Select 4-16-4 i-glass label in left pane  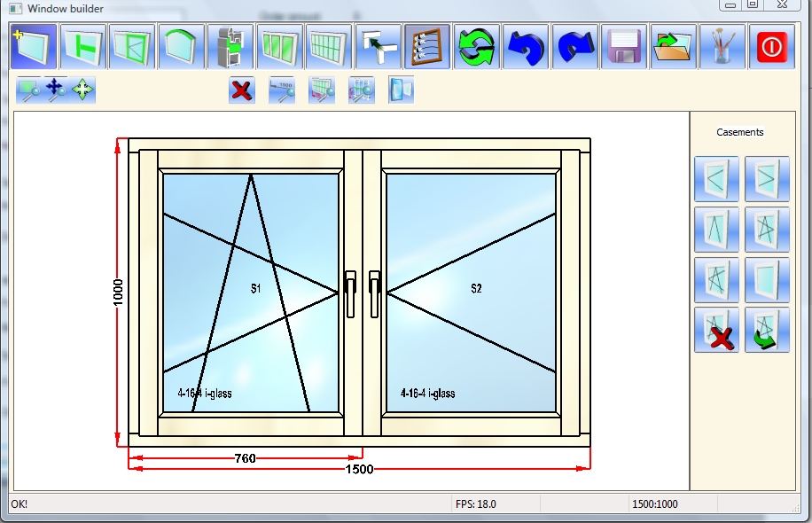click(x=205, y=393)
